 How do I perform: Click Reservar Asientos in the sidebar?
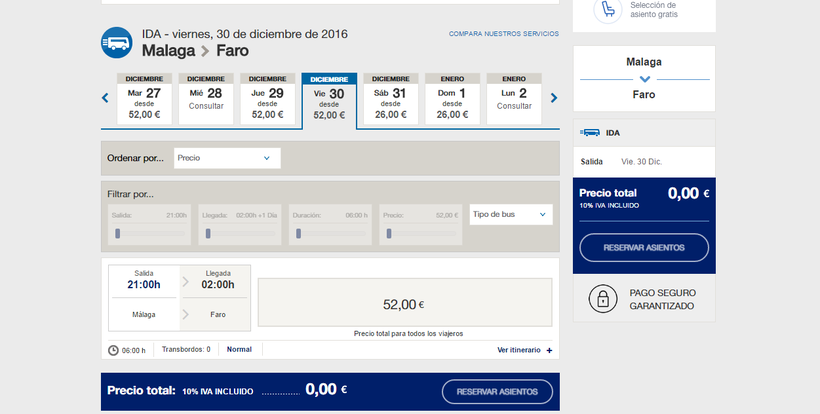click(x=644, y=248)
